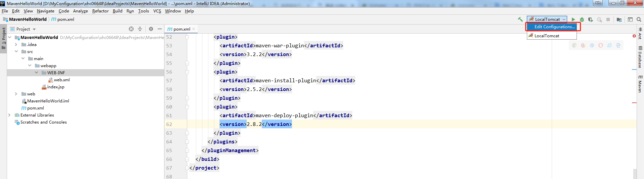
Task: Click the version 2.5.2 line
Action: tap(256, 89)
